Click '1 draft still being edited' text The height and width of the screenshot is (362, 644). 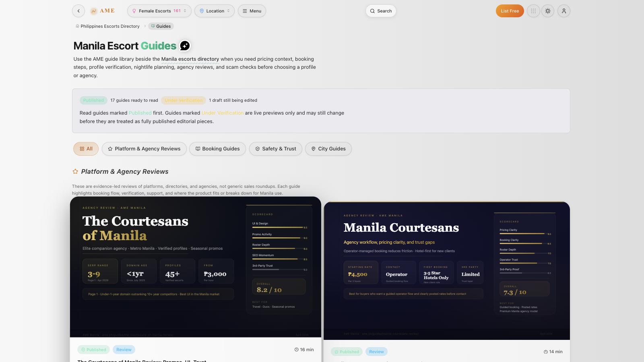pyautogui.click(x=233, y=100)
